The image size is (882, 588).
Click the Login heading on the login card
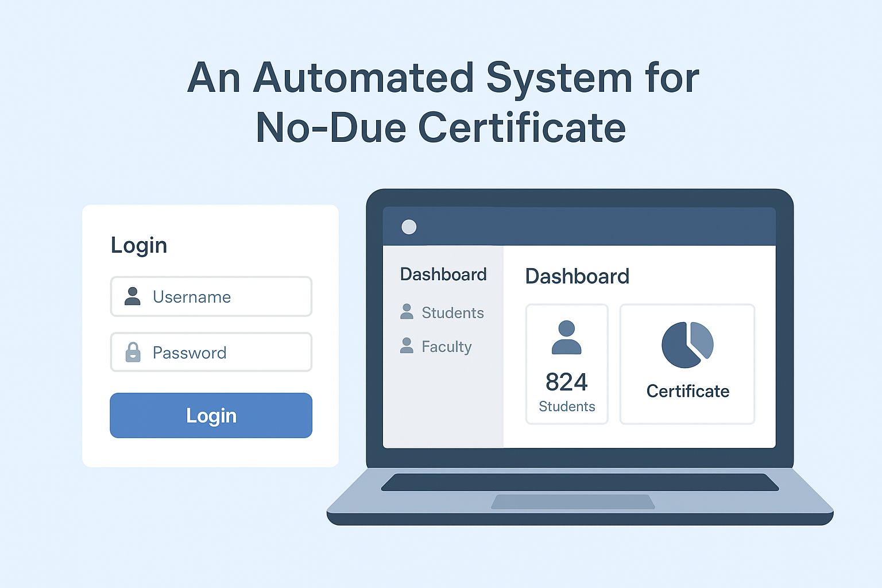pyautogui.click(x=138, y=245)
